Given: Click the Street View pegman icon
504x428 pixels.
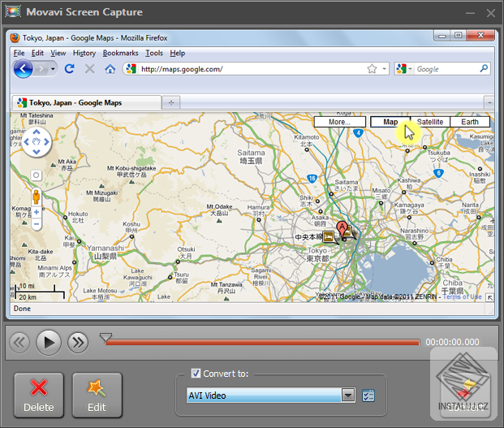Looking at the screenshot, I should click(x=36, y=197).
